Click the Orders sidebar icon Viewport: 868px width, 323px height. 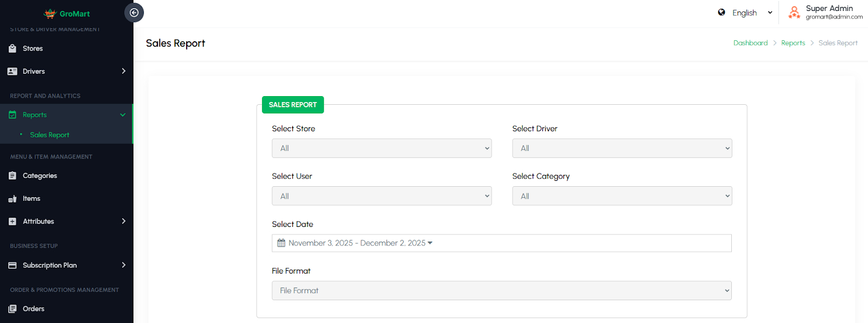click(12, 309)
